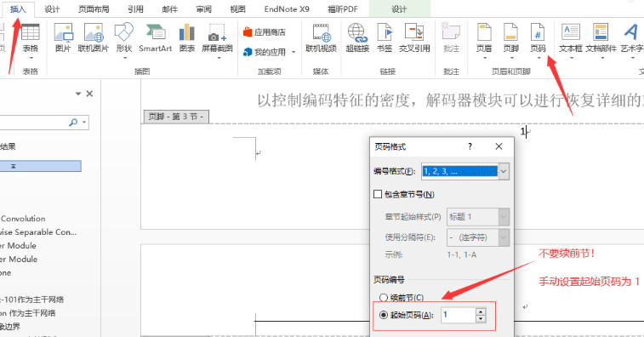
Task: Expand My Apps dropdown arrow
Action: (x=294, y=52)
